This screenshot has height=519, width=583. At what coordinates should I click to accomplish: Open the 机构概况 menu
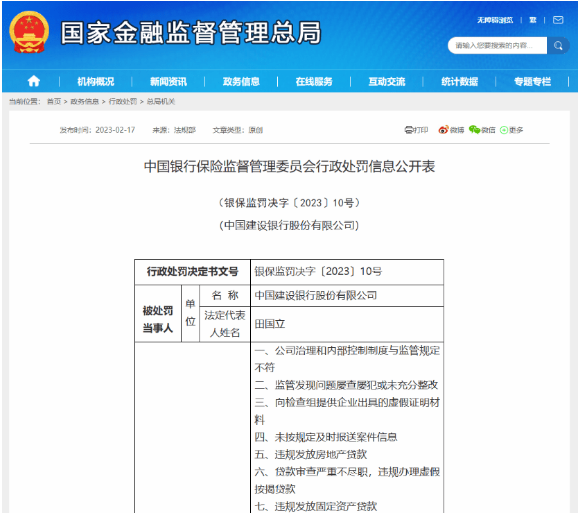(96, 82)
